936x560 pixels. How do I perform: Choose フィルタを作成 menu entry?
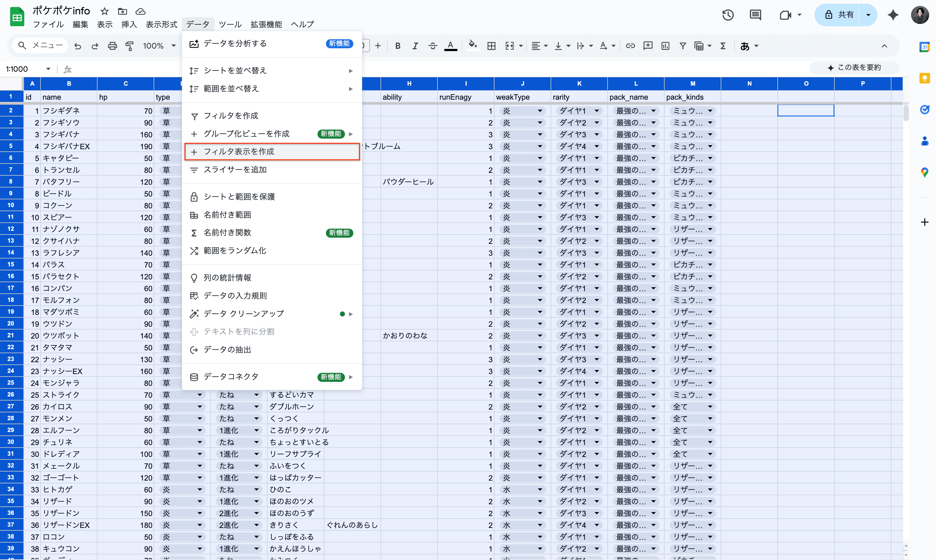click(x=272, y=116)
